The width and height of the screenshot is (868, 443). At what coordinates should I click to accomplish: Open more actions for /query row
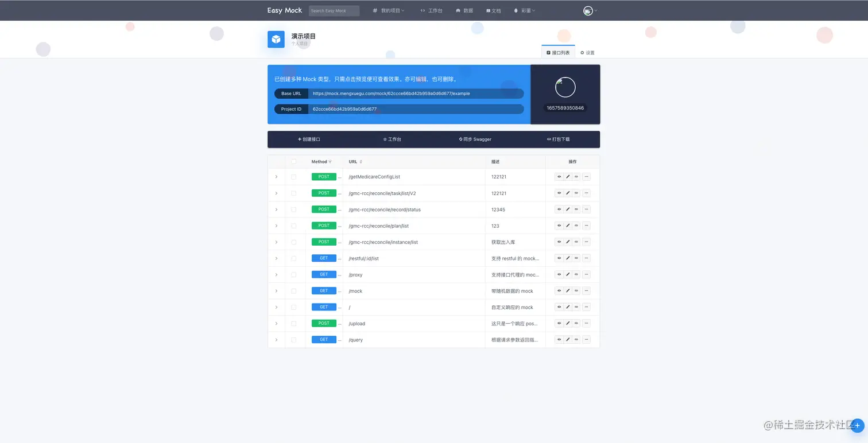(586, 340)
